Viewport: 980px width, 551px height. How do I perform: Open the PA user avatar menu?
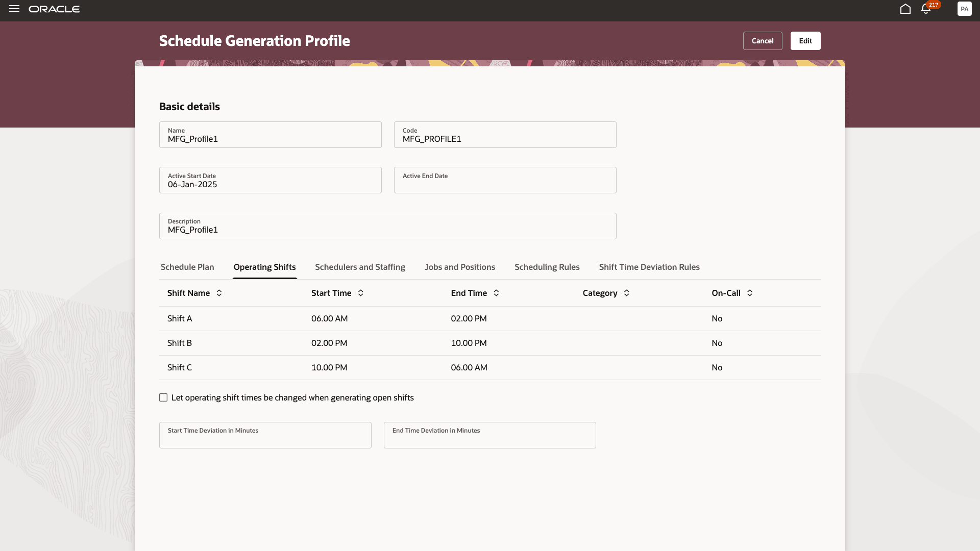(x=964, y=9)
